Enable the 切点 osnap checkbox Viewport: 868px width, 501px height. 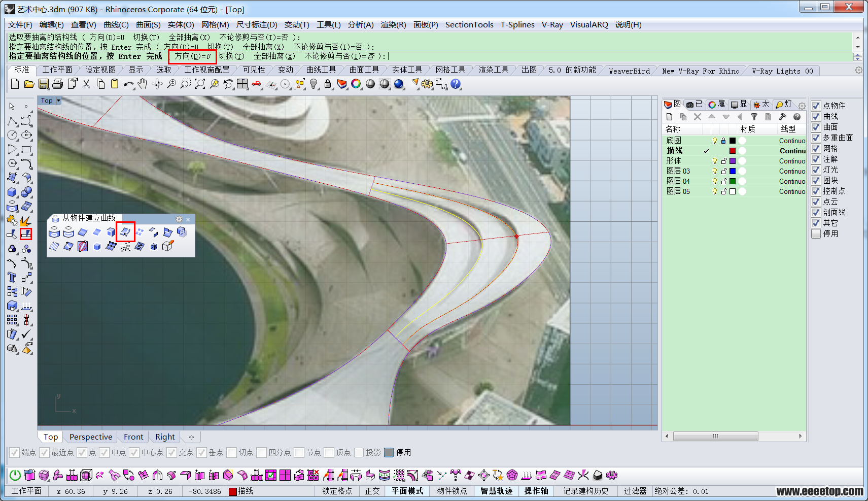click(x=232, y=452)
